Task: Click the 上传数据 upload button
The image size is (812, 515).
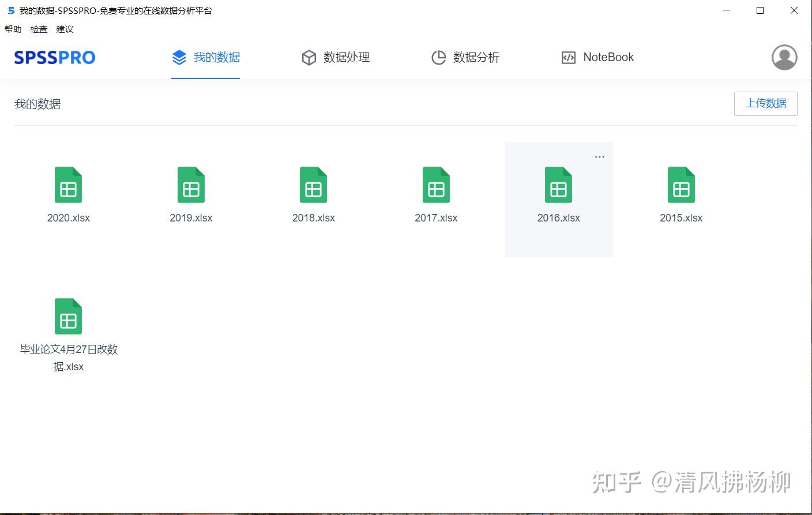Action: click(x=765, y=103)
